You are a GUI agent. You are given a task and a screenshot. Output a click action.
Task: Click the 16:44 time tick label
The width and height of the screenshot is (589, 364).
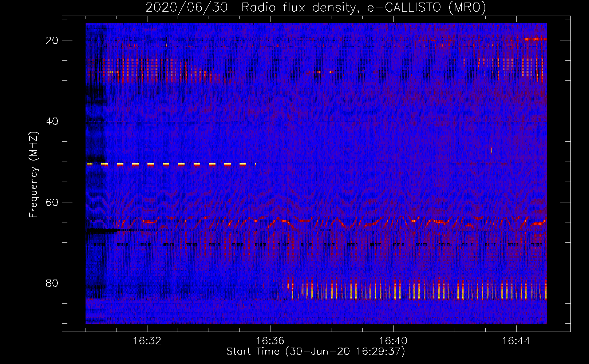(x=516, y=341)
